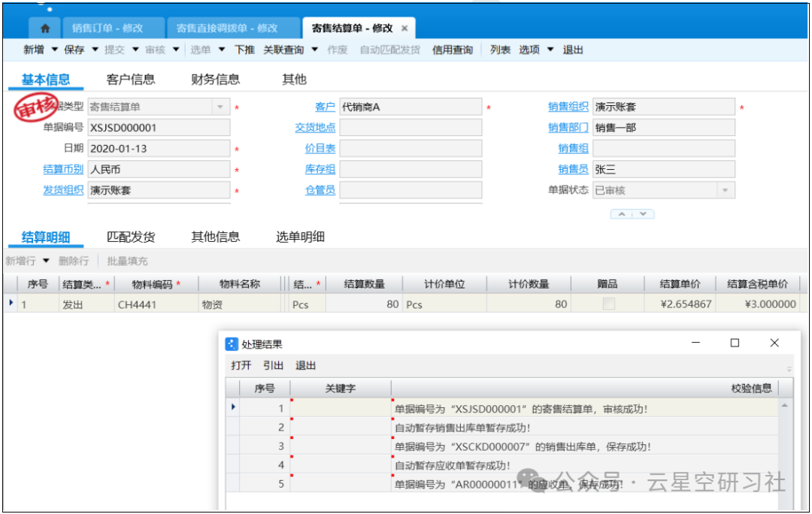Click the row indicator arrow in settlement grid
The width and height of the screenshot is (812, 514).
pos(11,304)
